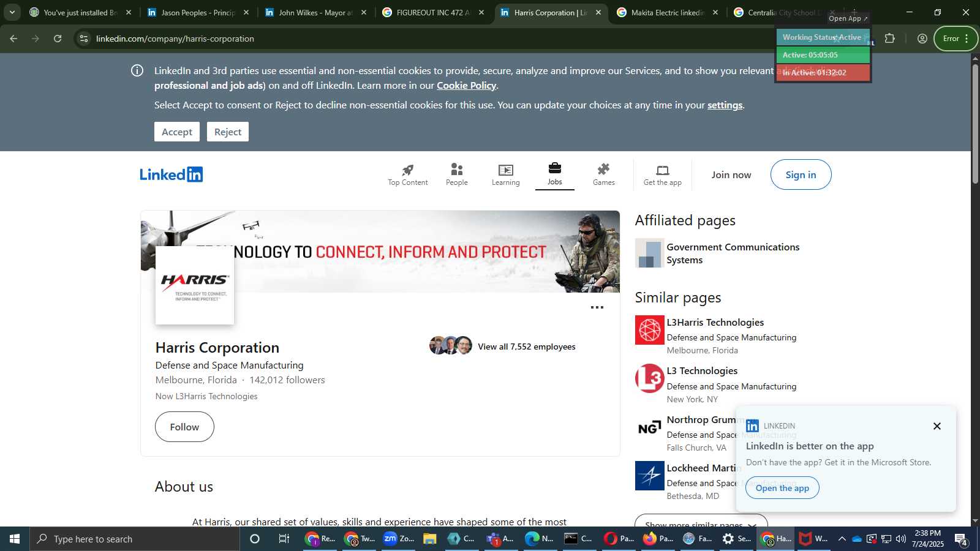Open the notifications center icon
The height and width of the screenshot is (551, 980).
(x=961, y=539)
